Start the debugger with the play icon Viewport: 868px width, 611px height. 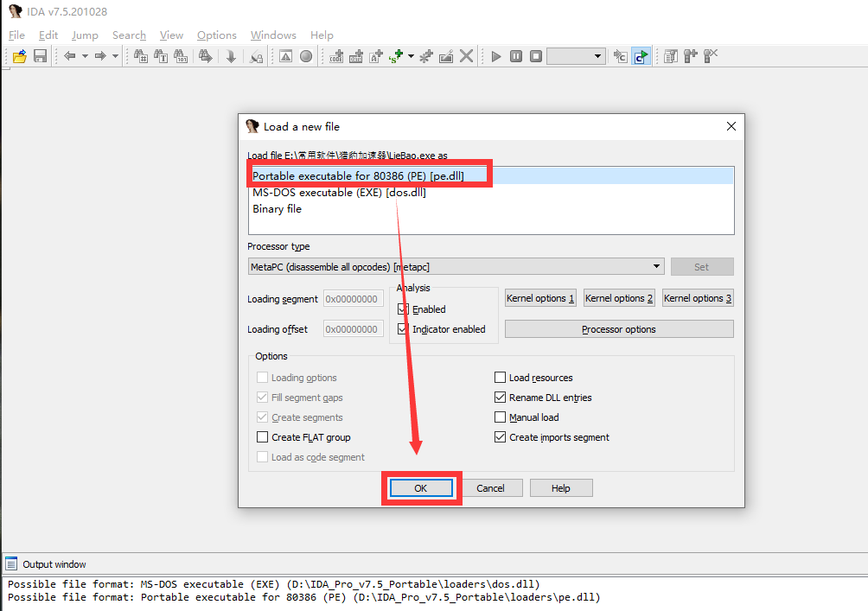pos(496,56)
